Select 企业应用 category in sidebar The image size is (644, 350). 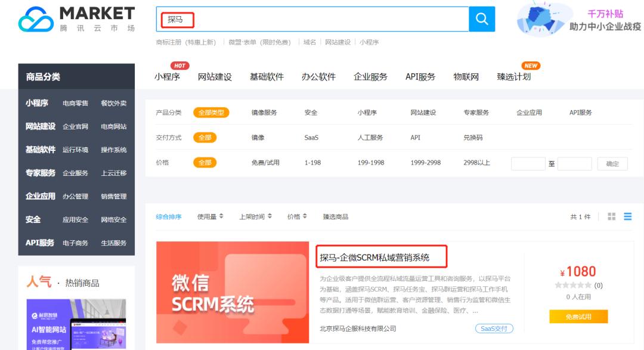41,196
